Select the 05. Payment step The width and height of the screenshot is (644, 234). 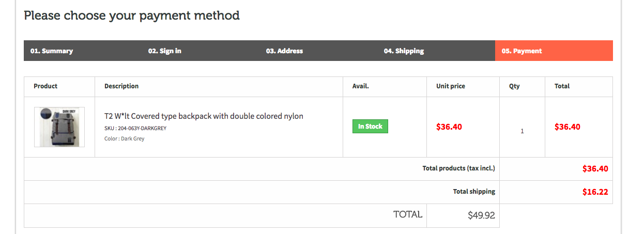(x=522, y=51)
